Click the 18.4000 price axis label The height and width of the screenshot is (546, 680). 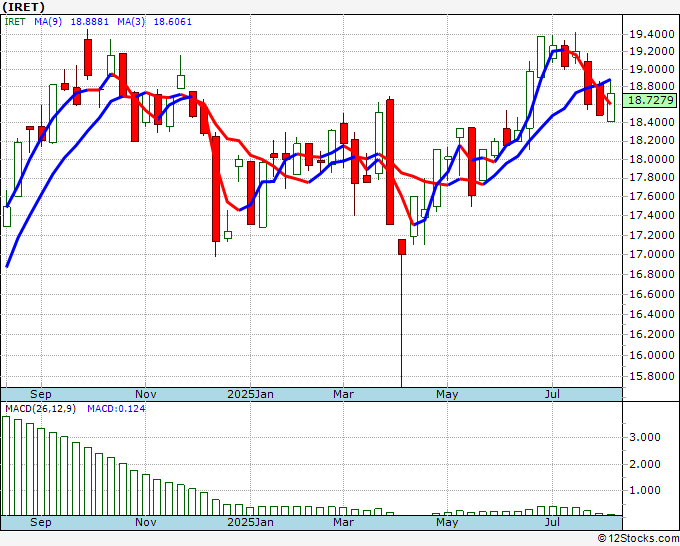click(x=652, y=122)
